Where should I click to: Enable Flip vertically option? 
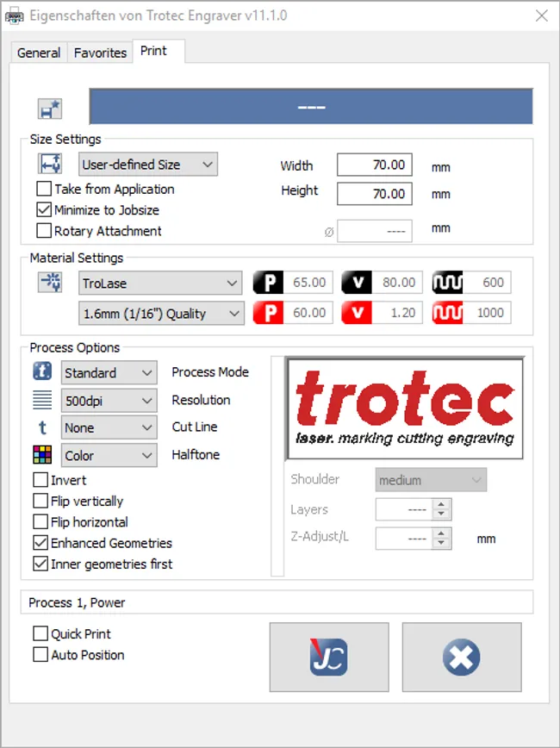pyautogui.click(x=40, y=501)
